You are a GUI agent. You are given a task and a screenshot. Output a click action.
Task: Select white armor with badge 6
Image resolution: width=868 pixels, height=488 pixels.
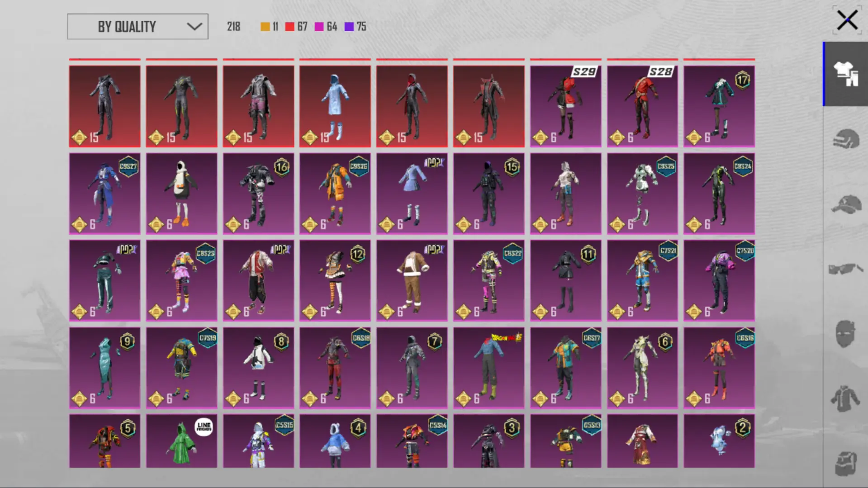642,368
